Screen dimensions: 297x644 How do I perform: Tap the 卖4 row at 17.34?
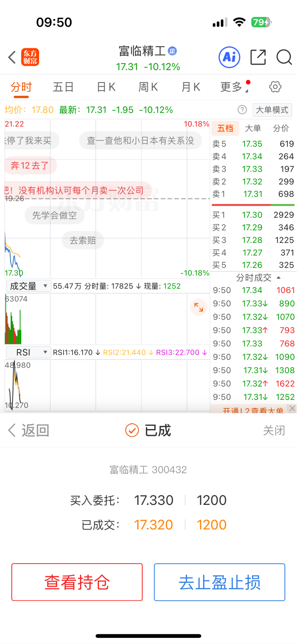coord(253,156)
